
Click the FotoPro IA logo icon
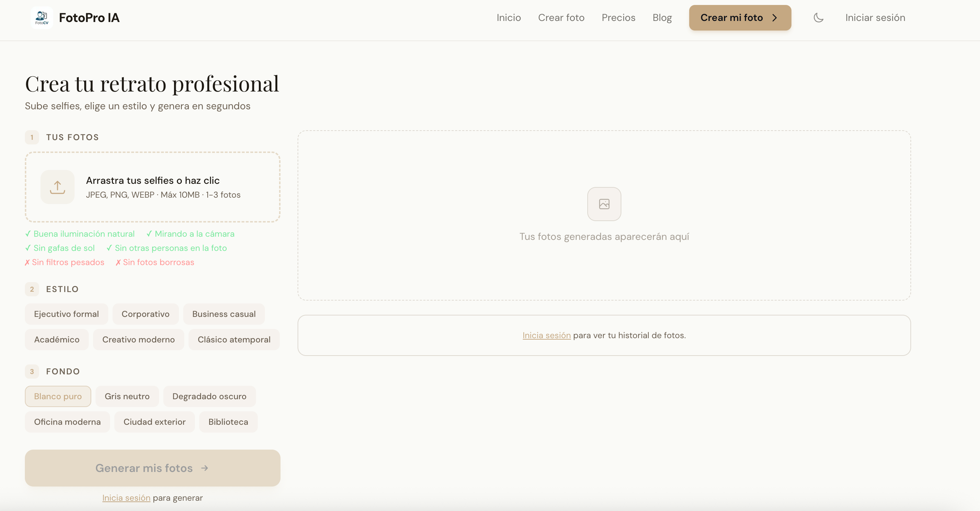pos(42,17)
